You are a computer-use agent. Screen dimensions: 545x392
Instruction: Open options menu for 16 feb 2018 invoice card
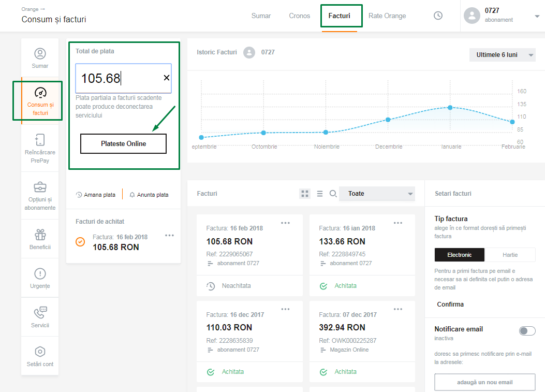click(285, 223)
